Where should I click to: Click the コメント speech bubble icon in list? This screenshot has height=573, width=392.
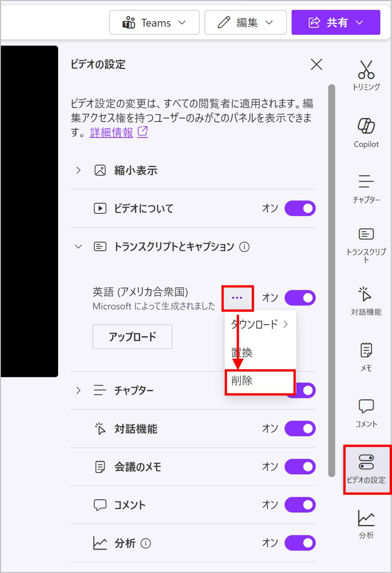[100, 505]
